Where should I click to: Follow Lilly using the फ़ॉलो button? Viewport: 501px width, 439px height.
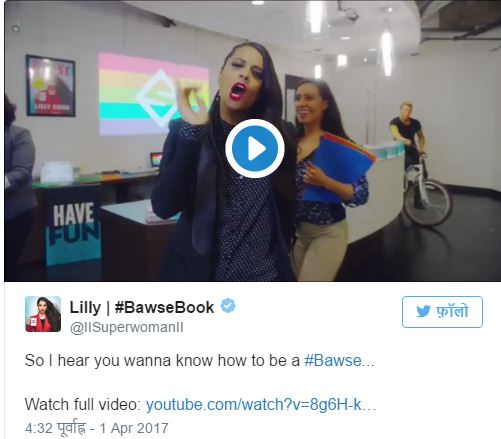[442, 312]
